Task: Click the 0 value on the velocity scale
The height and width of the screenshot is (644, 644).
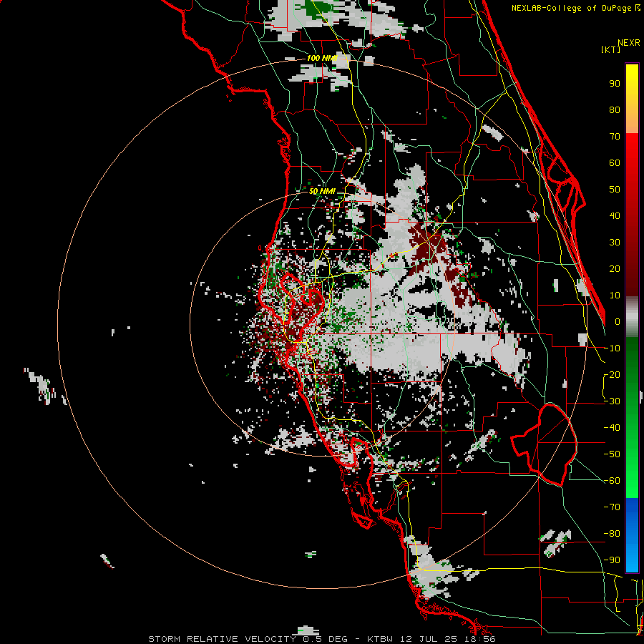Action: [x=618, y=321]
